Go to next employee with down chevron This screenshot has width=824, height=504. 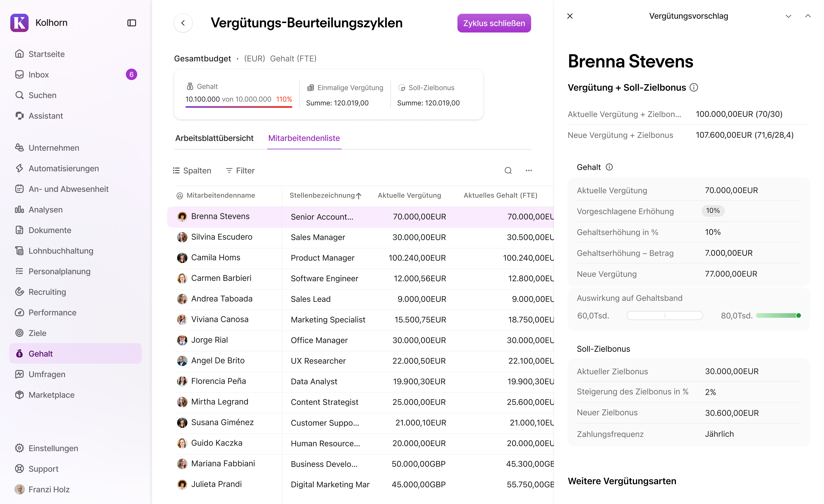coord(788,16)
